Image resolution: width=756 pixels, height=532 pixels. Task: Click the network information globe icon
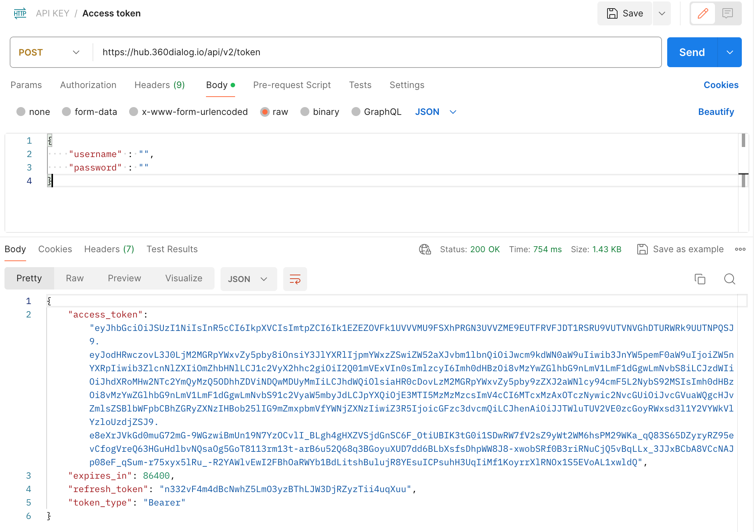click(424, 249)
